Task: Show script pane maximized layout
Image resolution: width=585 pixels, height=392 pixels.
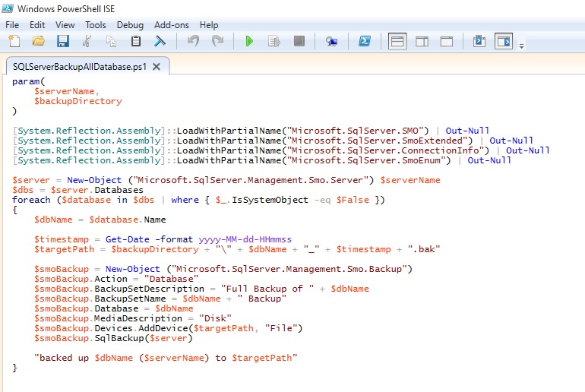Action: [447, 41]
